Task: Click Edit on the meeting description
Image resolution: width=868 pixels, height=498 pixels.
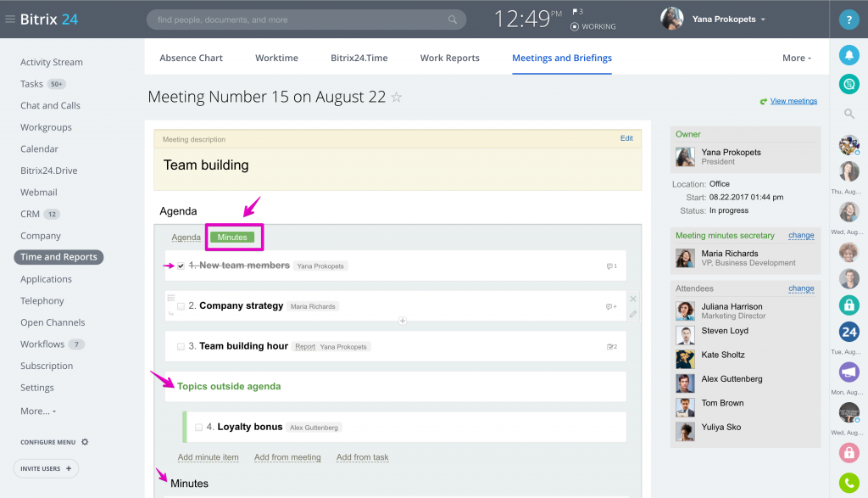Action: click(626, 138)
